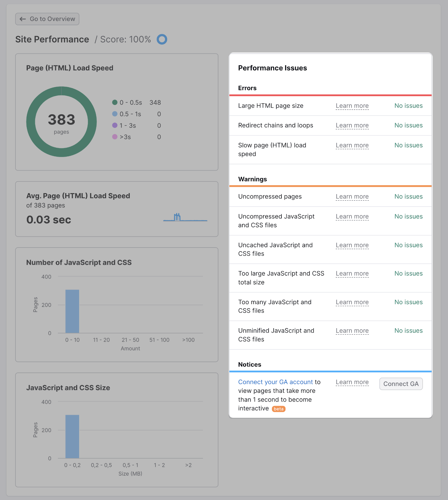This screenshot has width=448, height=500.
Task: Open Learn more for Unminified JavaScript and CSS
Action: coord(352,331)
